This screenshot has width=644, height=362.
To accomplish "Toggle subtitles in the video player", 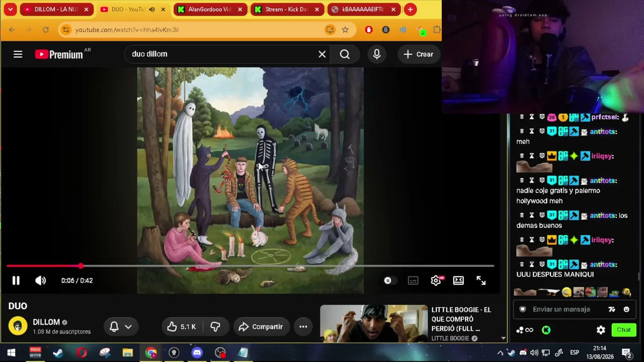I will (413, 281).
